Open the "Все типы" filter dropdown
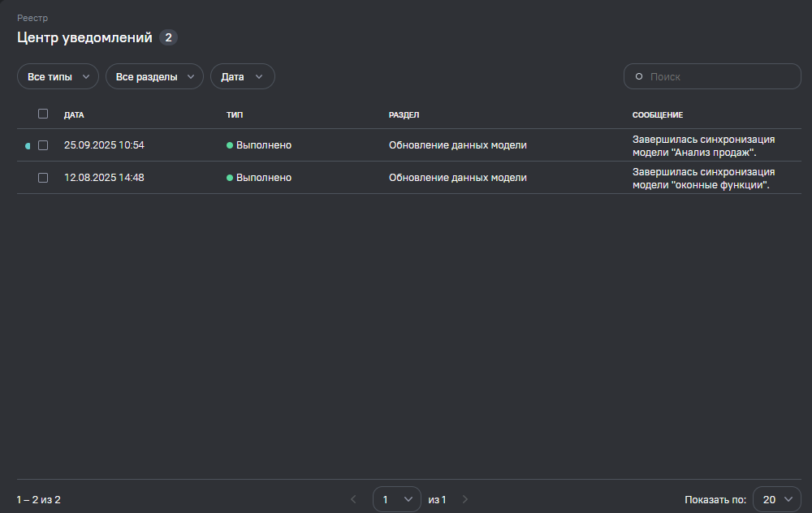Viewport: 812px width, 513px height. (x=58, y=76)
